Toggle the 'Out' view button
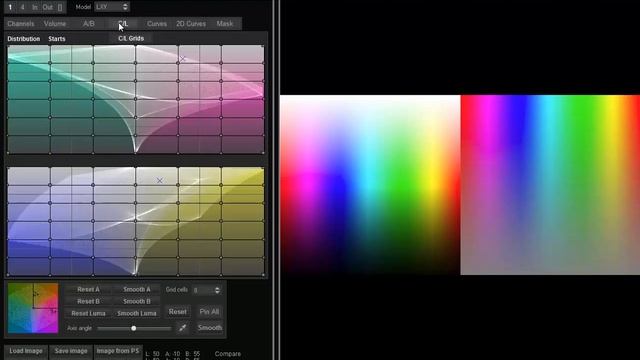Image resolution: width=640 pixels, height=360 pixels. point(48,7)
